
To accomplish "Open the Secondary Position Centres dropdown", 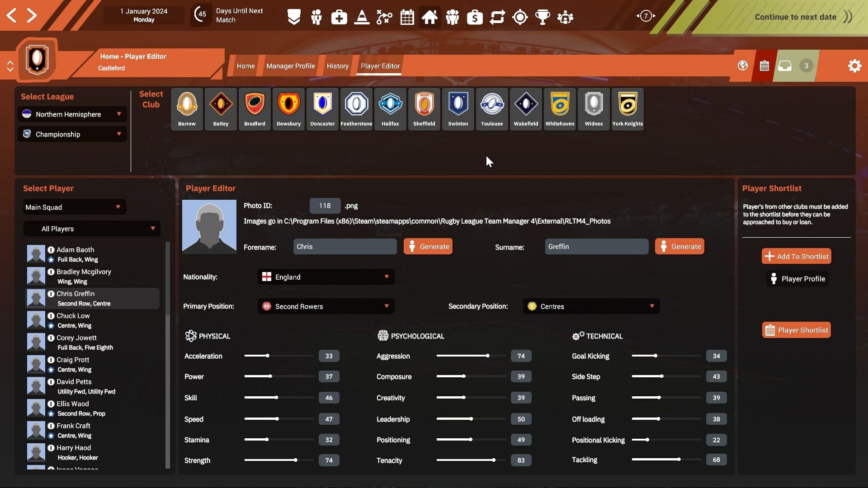I will 590,306.
